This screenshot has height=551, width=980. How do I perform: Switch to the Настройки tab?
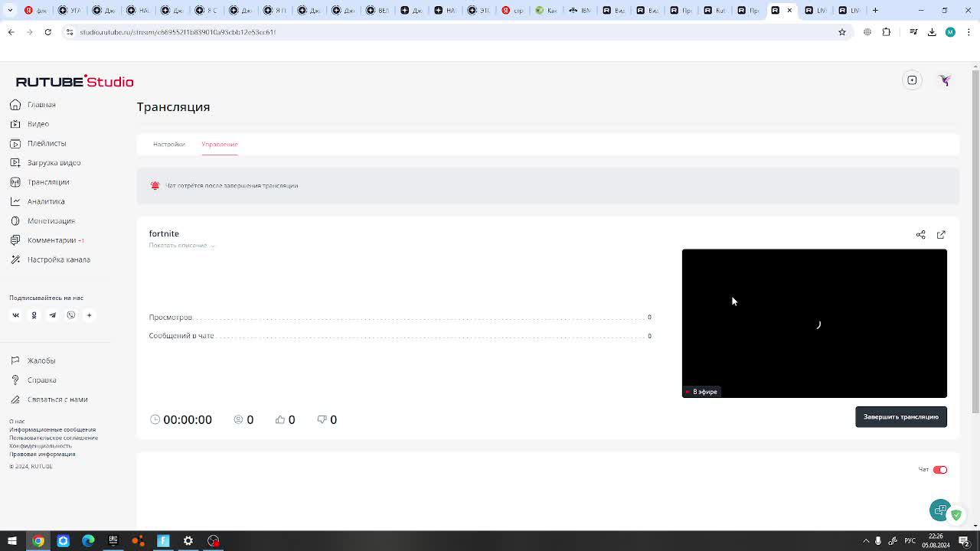click(168, 144)
